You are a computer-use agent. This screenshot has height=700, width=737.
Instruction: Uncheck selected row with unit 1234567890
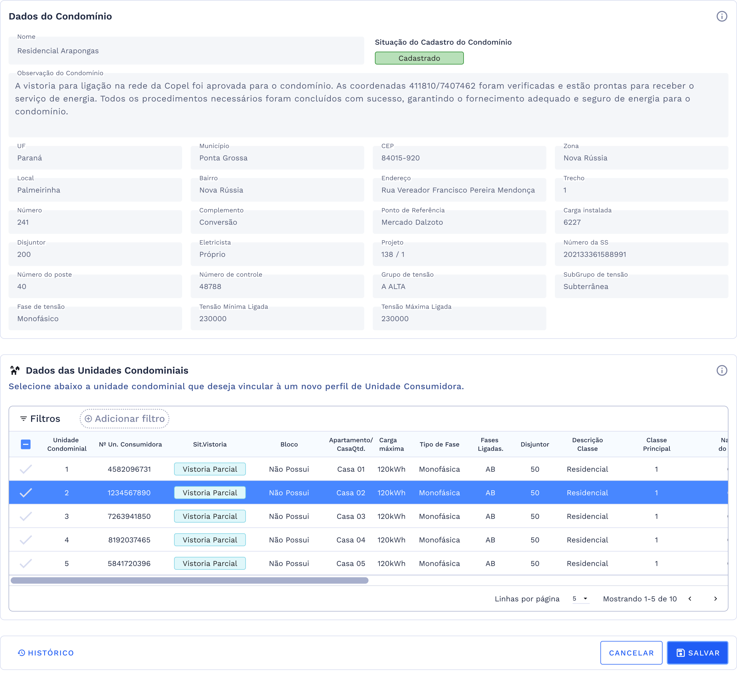point(26,493)
